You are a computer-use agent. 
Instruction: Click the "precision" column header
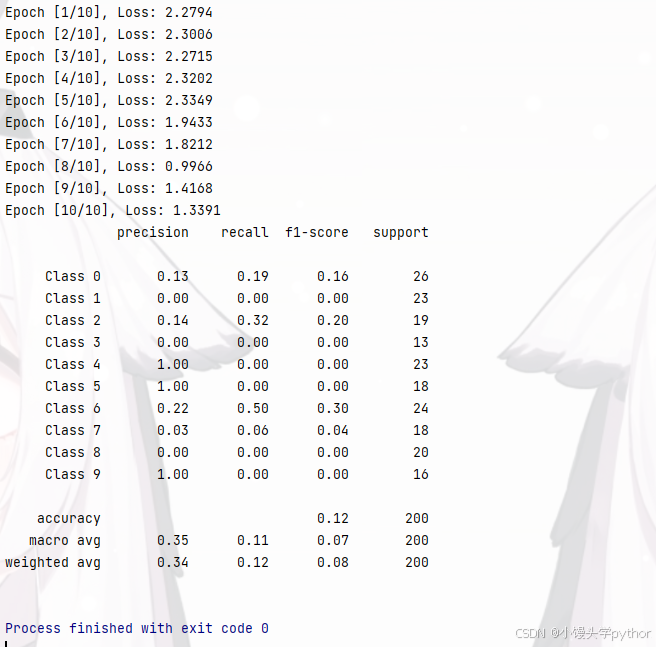[153, 233]
